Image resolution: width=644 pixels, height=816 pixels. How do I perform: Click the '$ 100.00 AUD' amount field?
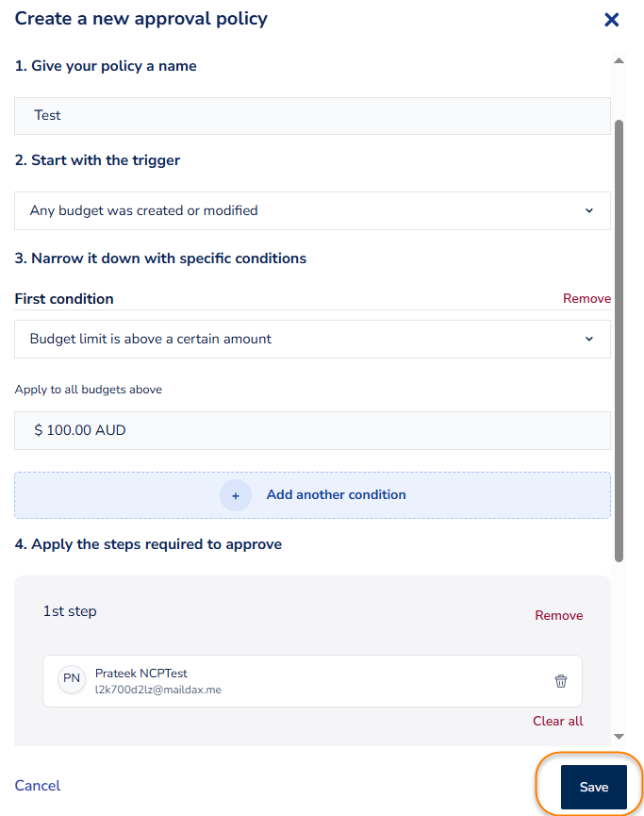312,430
